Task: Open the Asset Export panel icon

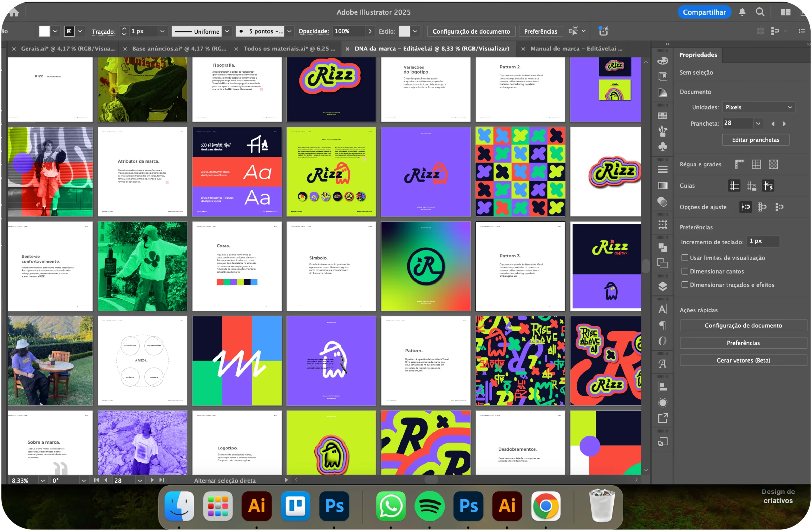Action: point(663,418)
